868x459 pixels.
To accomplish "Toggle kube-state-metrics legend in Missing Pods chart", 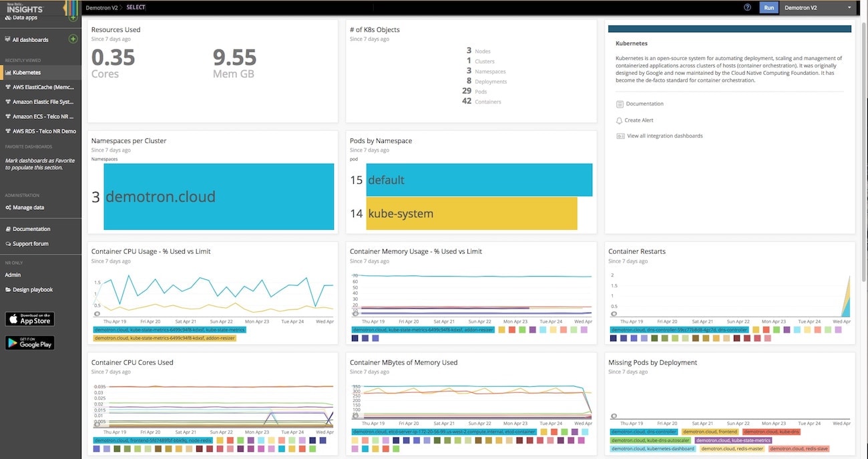I will coord(734,440).
